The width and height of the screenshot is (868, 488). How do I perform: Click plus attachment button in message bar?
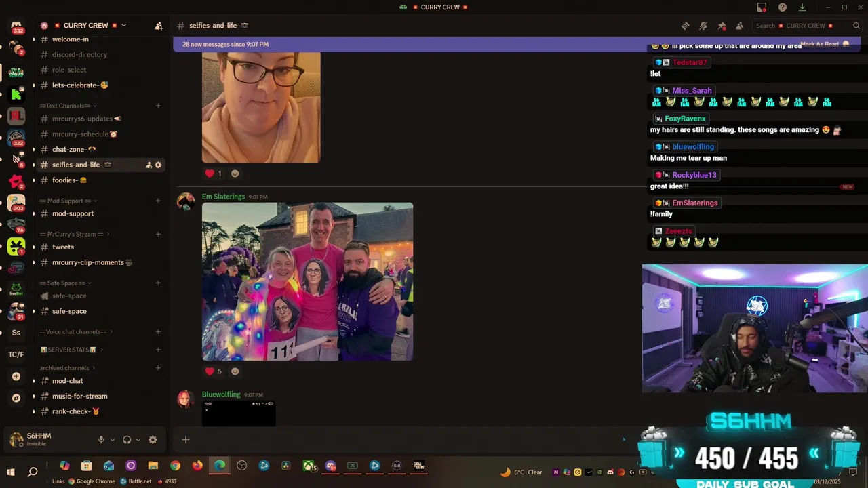185,440
